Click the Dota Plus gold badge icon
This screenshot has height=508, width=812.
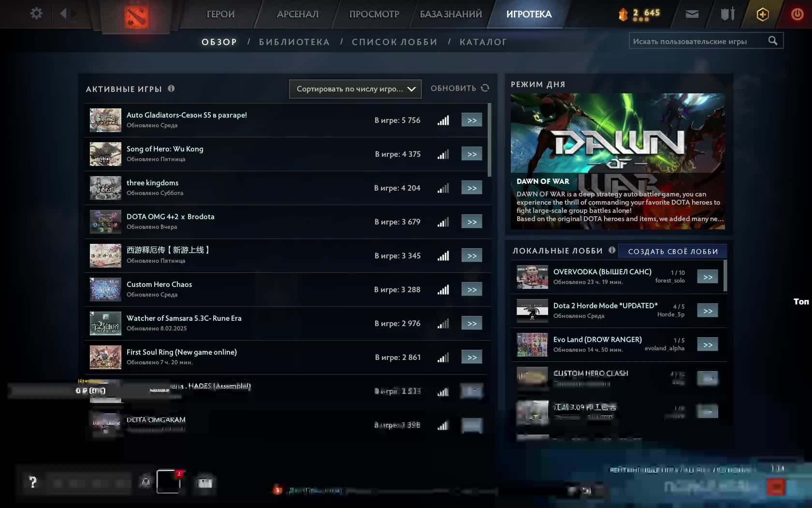763,15
